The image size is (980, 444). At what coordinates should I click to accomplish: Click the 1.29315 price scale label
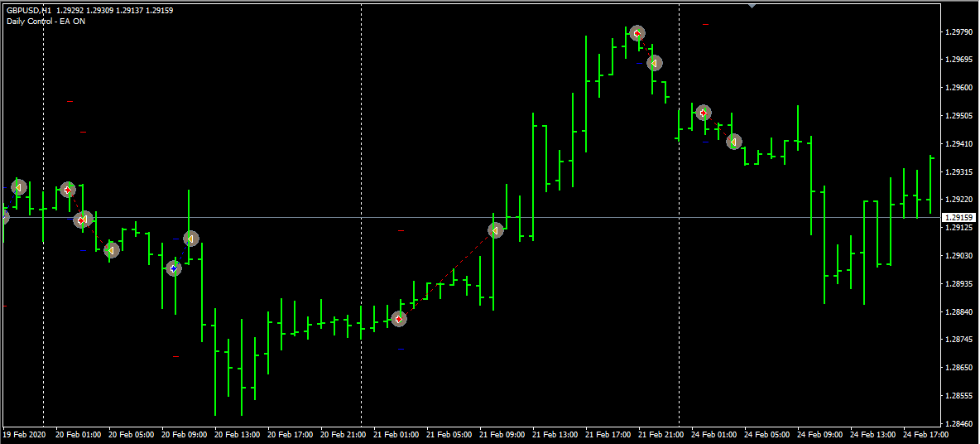(x=958, y=172)
